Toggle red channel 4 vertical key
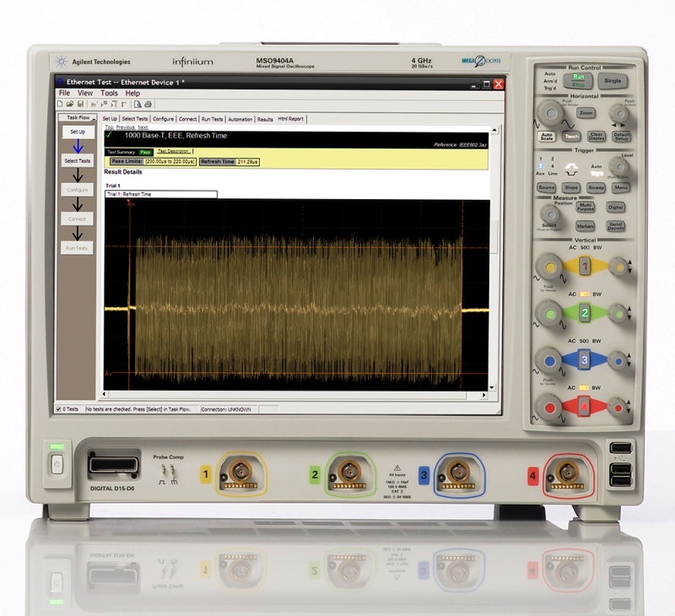Screen dimensions: 675x616 pos(584,407)
